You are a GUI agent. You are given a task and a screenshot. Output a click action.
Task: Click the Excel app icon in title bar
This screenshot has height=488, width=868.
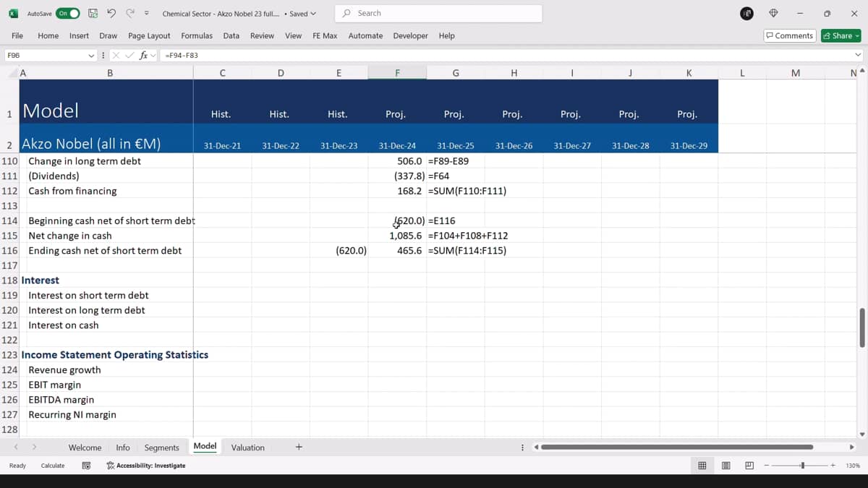(13, 13)
